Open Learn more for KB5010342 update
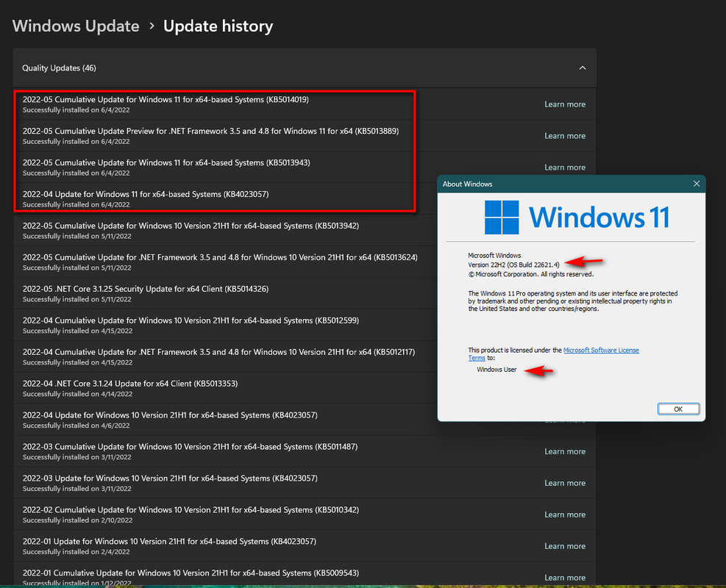726x588 pixels. [x=565, y=514]
